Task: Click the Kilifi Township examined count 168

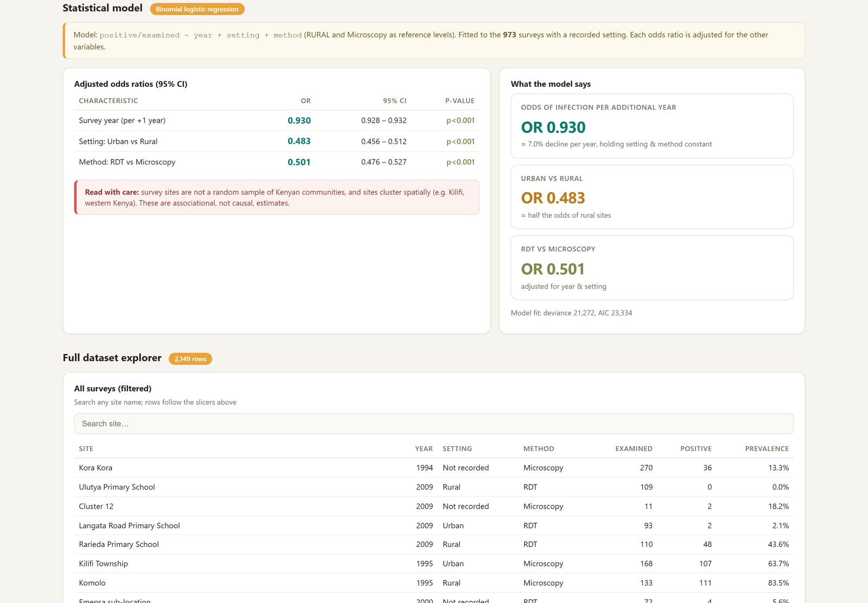Action: (646, 563)
